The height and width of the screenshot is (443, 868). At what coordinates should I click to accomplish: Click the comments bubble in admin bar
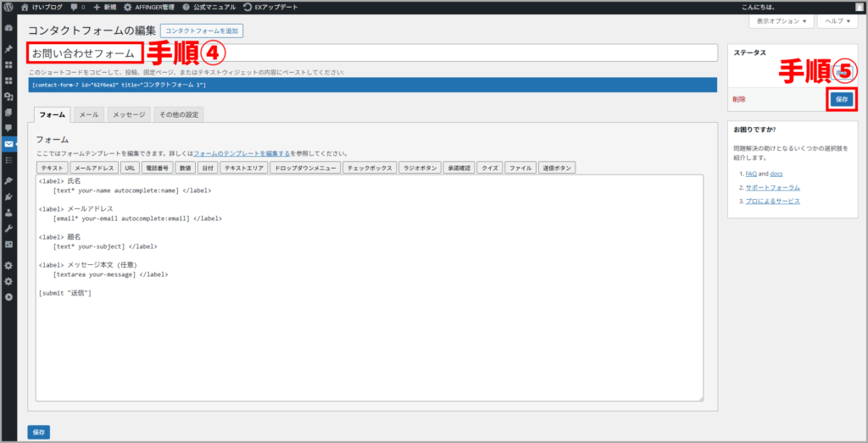77,7
